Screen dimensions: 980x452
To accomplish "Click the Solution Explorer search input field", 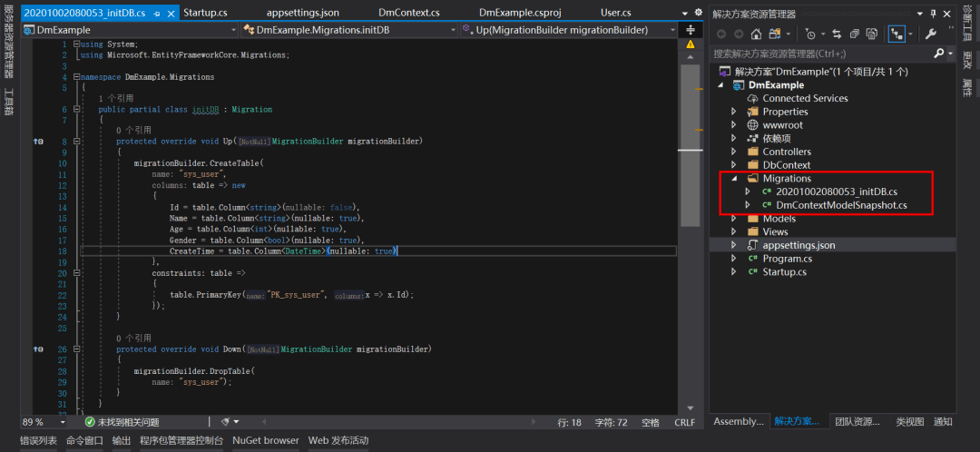I will pyautogui.click(x=817, y=54).
